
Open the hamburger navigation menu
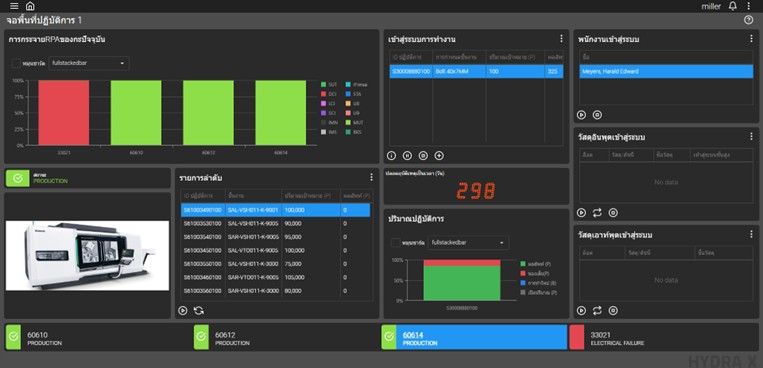[14, 6]
